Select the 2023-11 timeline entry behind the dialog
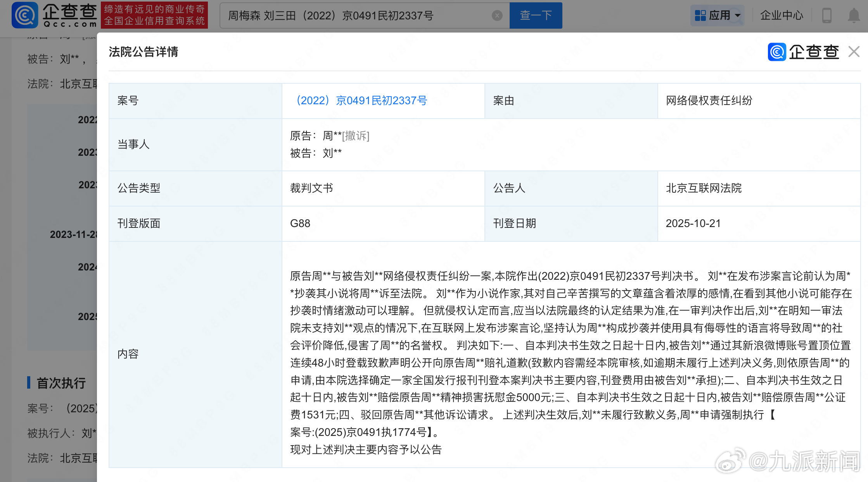The image size is (868, 482). (73, 234)
